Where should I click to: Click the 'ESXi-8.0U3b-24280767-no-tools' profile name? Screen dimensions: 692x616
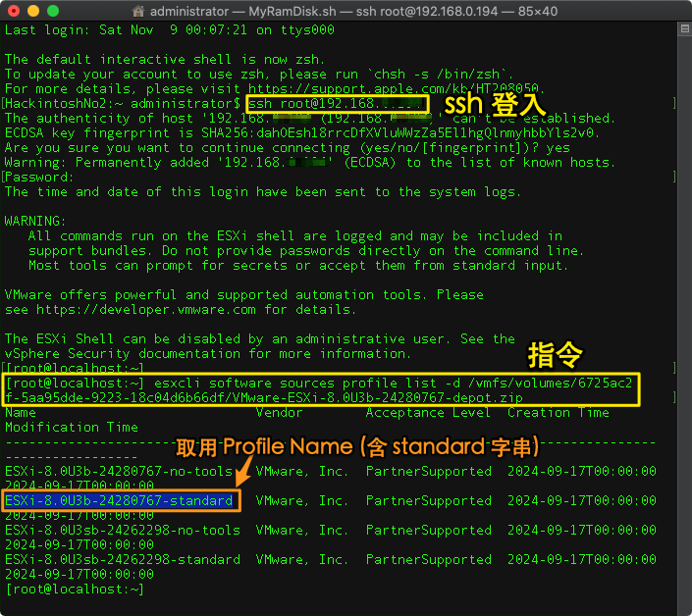(119, 471)
